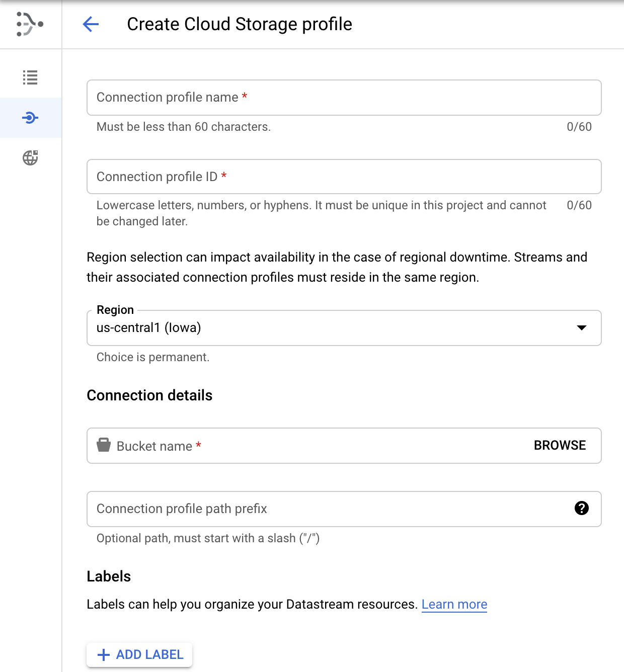Focus the Bucket name field
624x672 pixels.
[302, 446]
